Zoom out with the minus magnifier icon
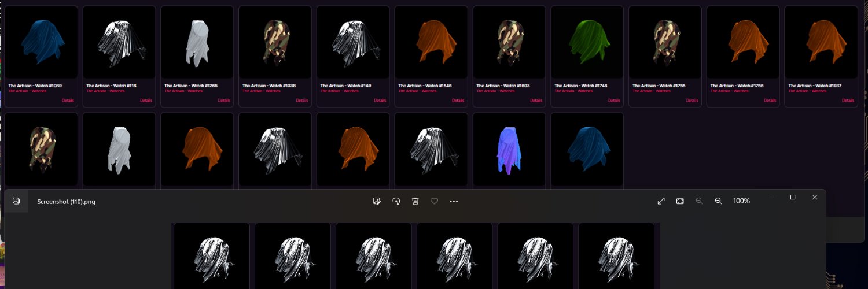 click(x=699, y=201)
